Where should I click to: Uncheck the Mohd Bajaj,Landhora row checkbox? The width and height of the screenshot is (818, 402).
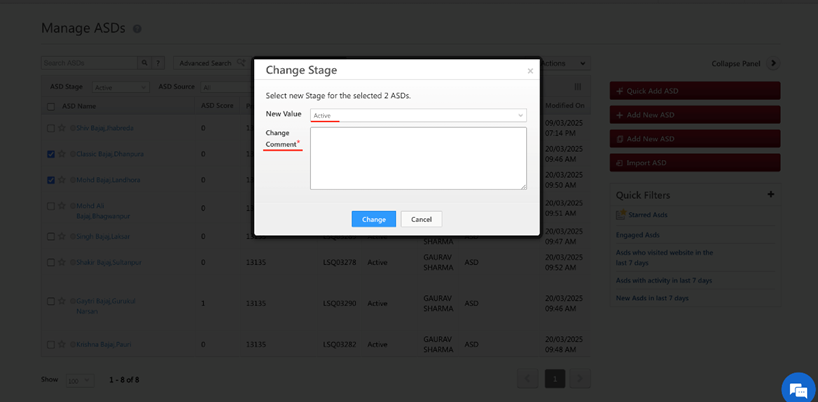[51, 181]
